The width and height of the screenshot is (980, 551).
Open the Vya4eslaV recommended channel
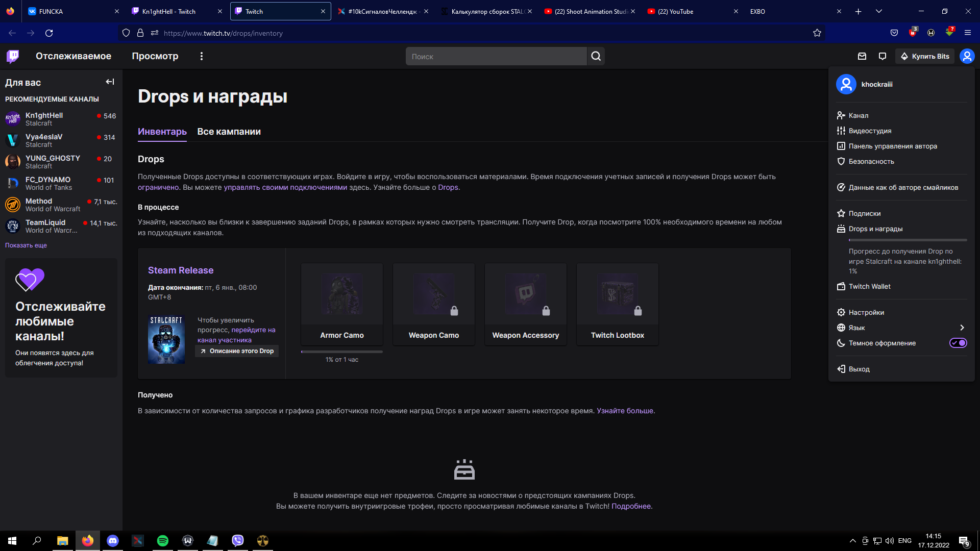(x=61, y=140)
